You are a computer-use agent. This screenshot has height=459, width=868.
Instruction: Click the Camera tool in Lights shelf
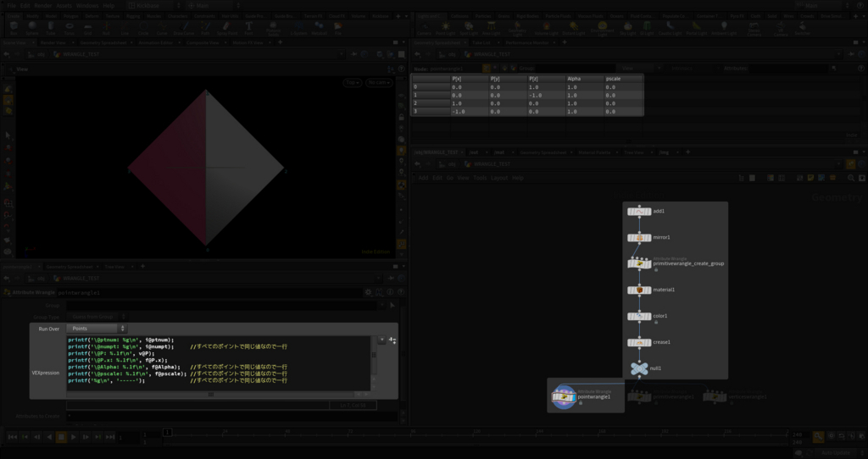pos(424,28)
